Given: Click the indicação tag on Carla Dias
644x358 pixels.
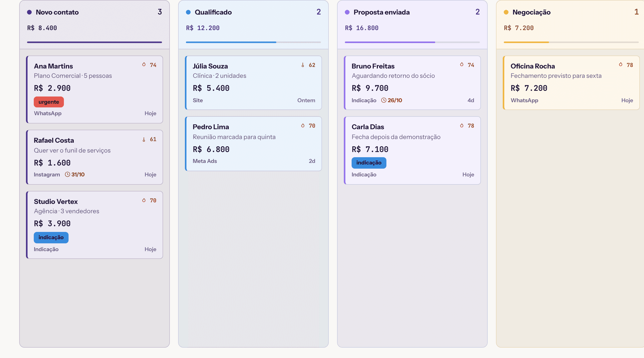Looking at the screenshot, I should coord(369,163).
